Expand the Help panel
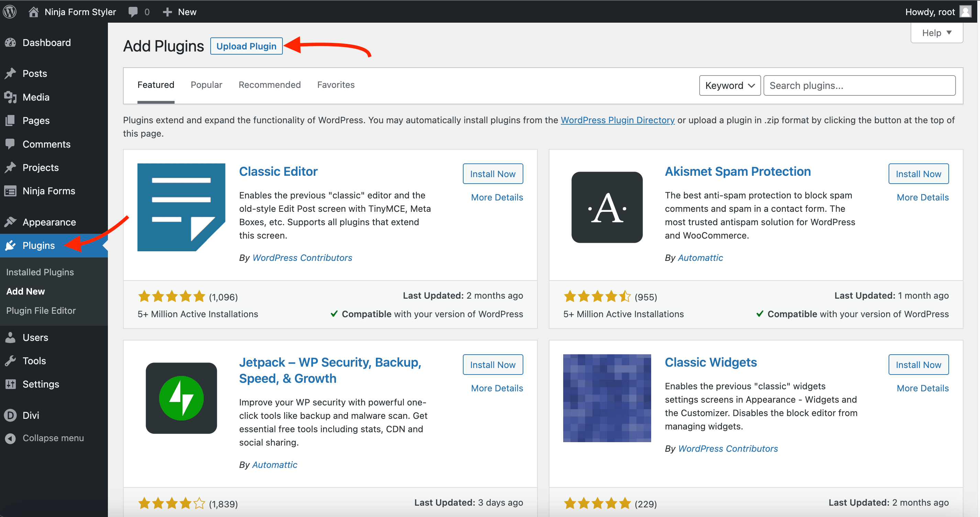Screen dimensions: 980x517 [x=937, y=33]
